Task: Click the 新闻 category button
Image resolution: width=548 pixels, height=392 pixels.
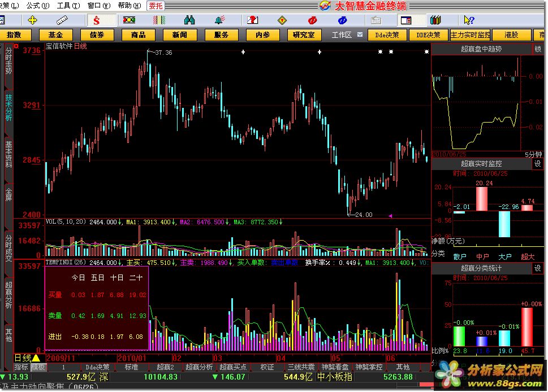Action: (x=180, y=35)
